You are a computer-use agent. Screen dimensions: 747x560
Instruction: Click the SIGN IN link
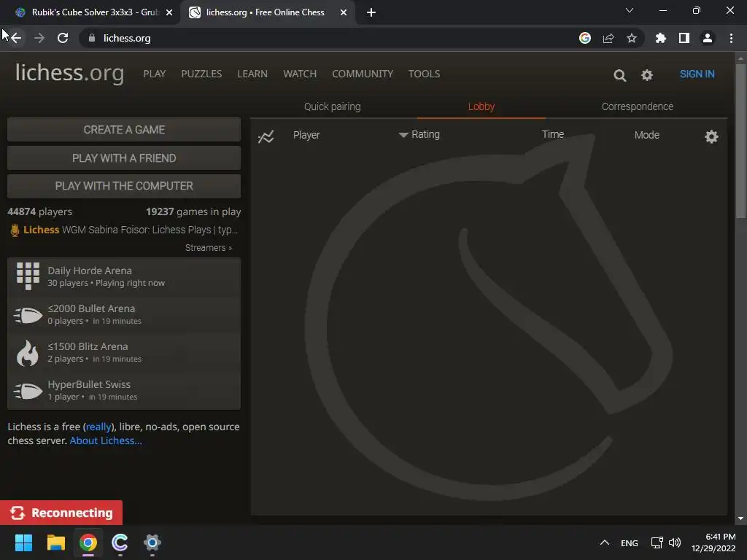pos(697,74)
